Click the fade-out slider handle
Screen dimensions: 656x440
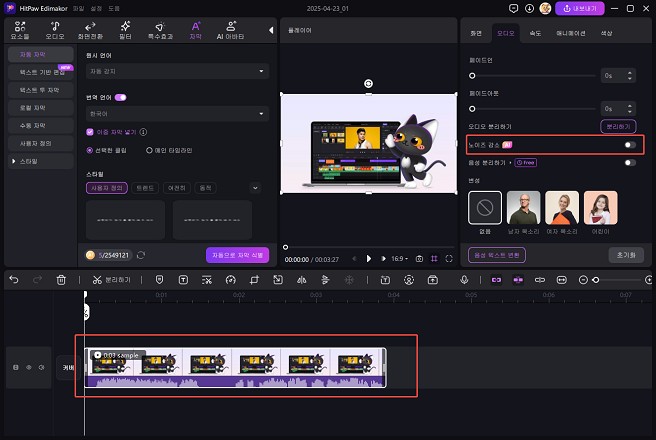click(x=472, y=109)
